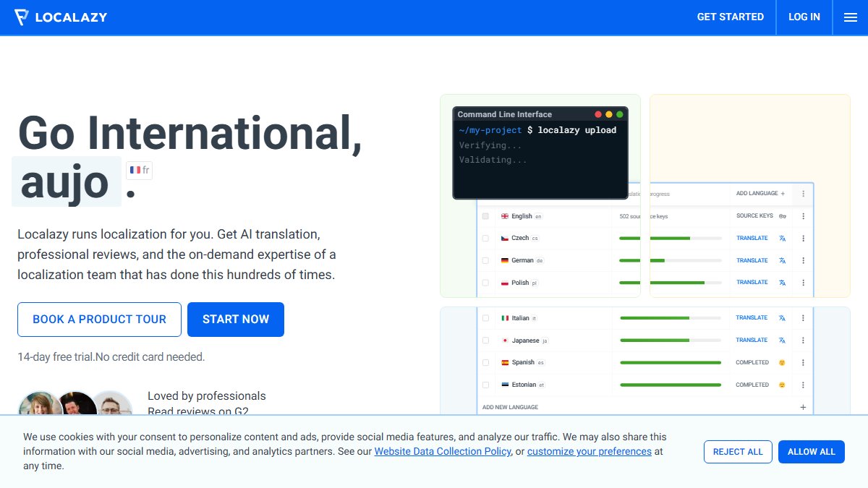Open three-dot menu for English row
This screenshot has width=868, height=488.
pyautogui.click(x=803, y=216)
